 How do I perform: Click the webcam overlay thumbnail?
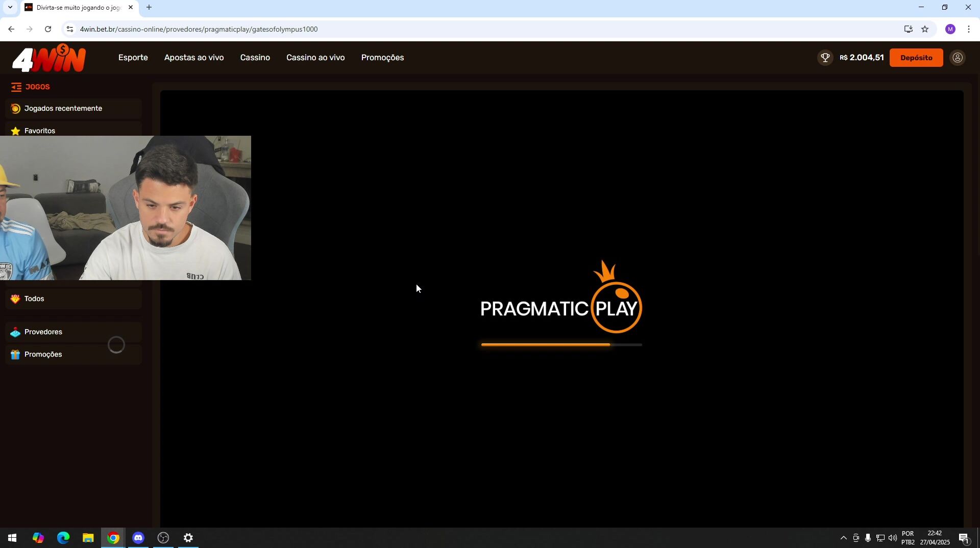click(126, 208)
